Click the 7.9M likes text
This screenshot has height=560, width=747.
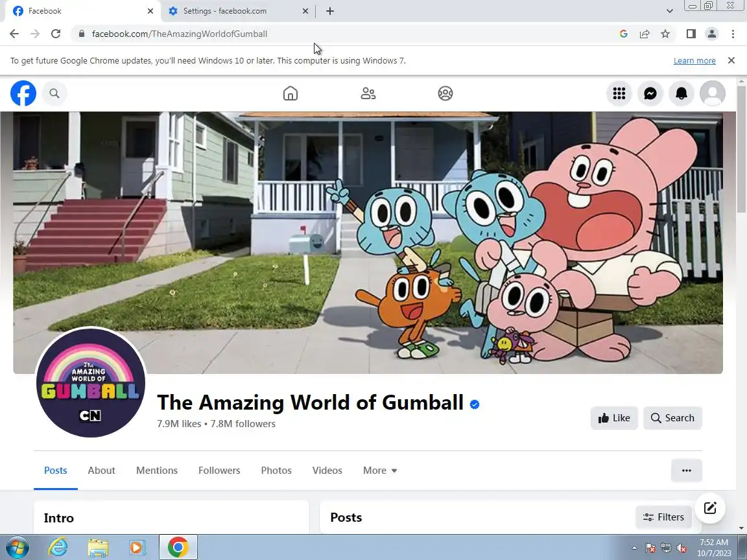tap(179, 424)
